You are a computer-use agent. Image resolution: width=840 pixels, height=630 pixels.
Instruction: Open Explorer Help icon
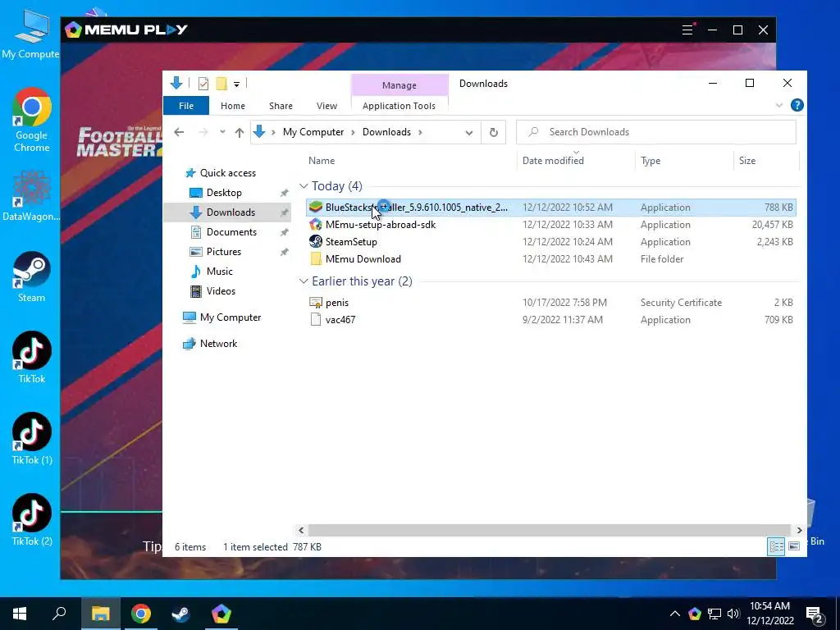pyautogui.click(x=797, y=105)
